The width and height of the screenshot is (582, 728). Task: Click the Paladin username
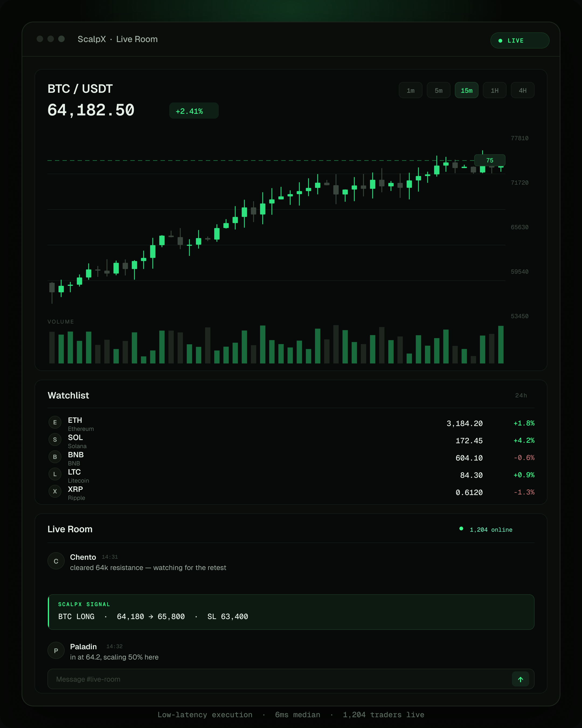pos(83,647)
